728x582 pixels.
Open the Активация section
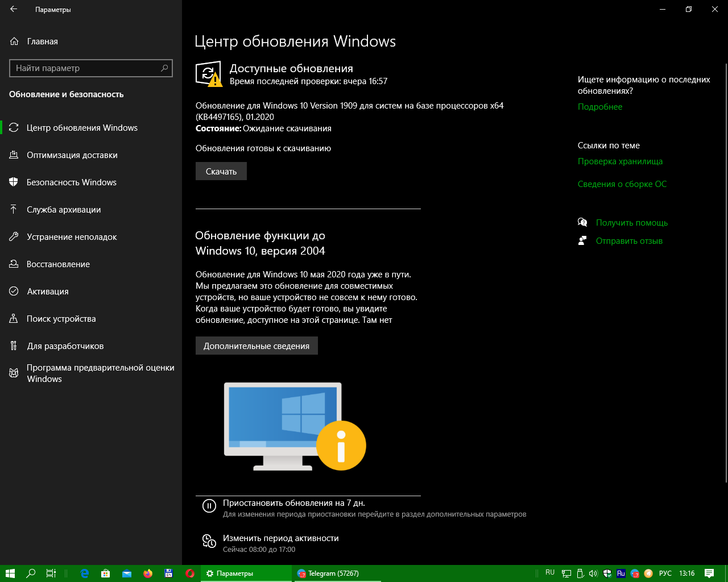[91, 292]
